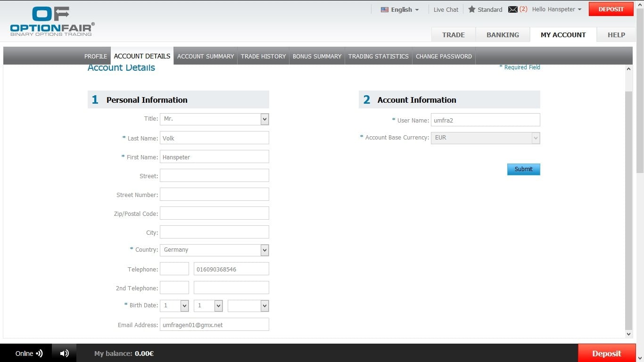Open the PROFILE subtab
This screenshot has width=644, height=362.
(96, 56)
